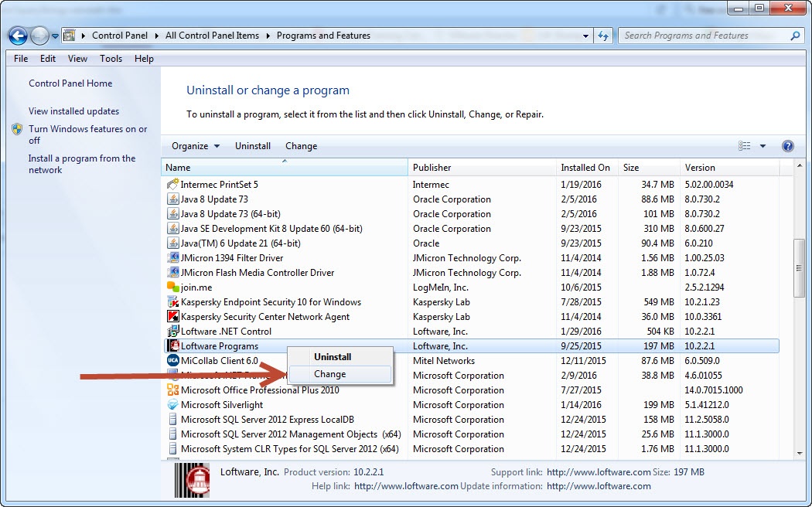Click System CLR Types for SQL Server icon

173,449
